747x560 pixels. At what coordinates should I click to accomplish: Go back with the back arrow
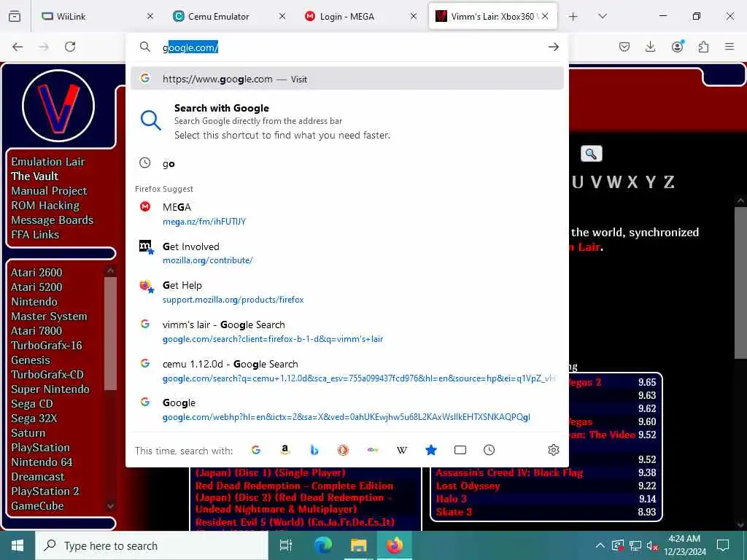pyautogui.click(x=18, y=47)
